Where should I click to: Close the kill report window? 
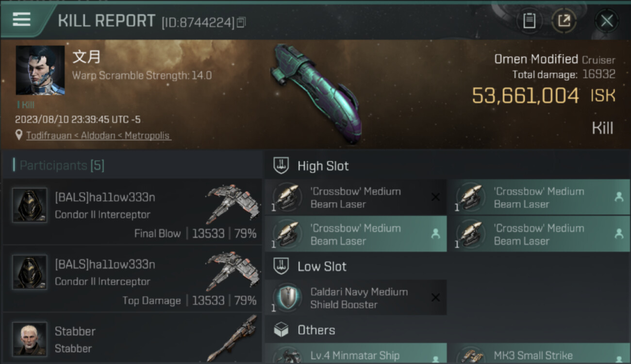point(607,21)
